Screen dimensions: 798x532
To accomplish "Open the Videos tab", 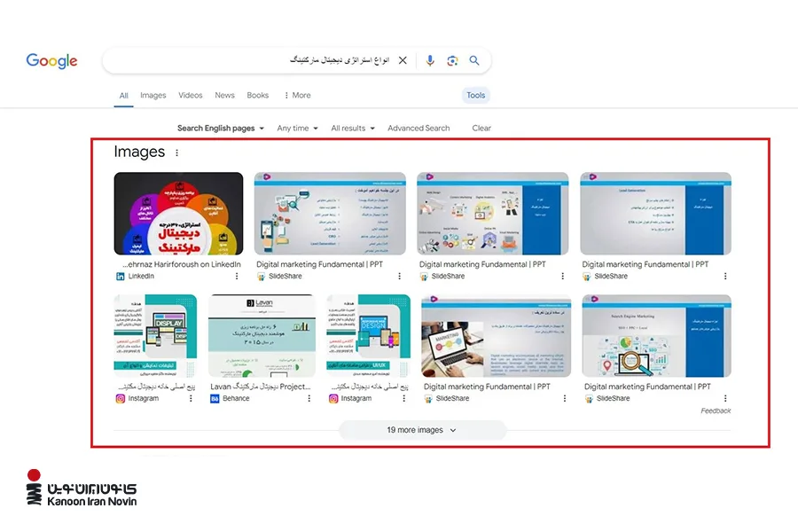I will pyautogui.click(x=191, y=95).
